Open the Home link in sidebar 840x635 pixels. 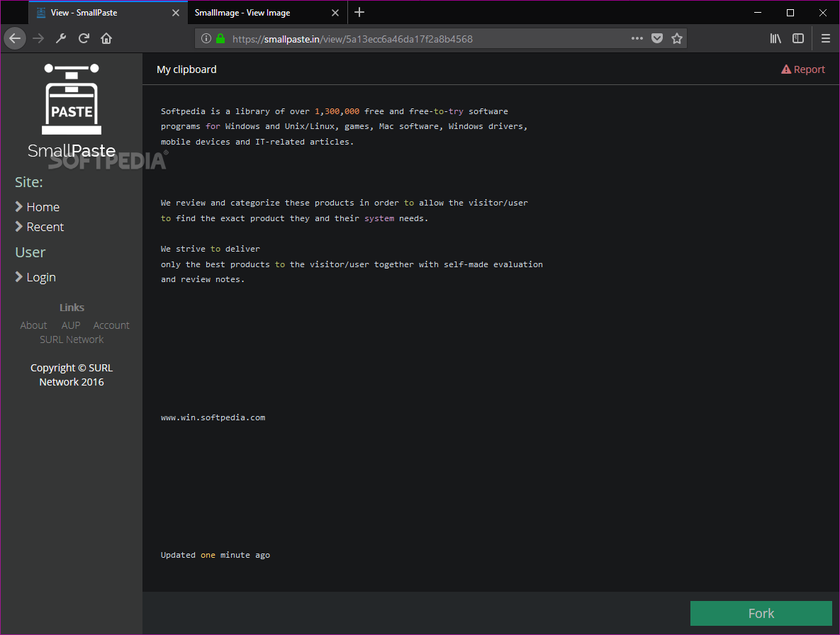43,207
